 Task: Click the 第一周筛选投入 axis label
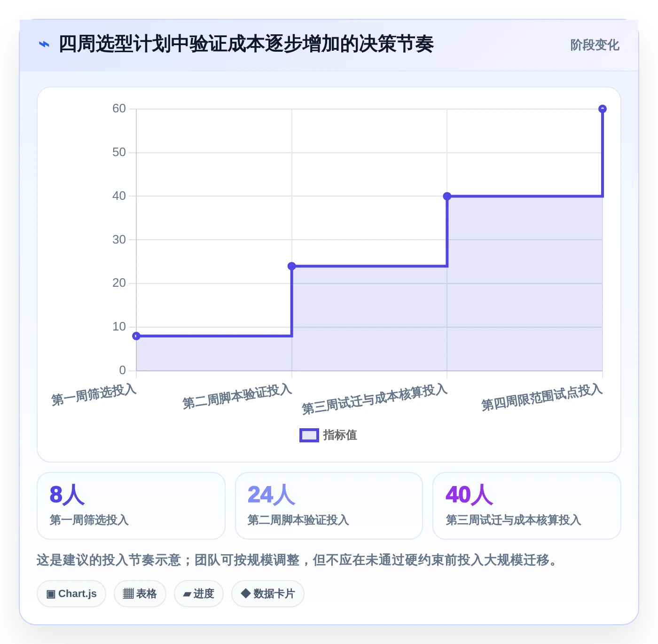point(94,395)
